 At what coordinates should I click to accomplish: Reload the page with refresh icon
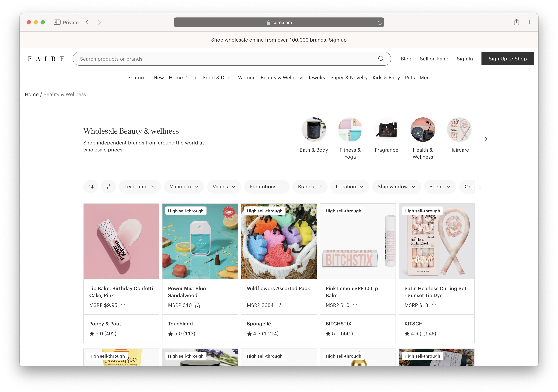click(379, 23)
